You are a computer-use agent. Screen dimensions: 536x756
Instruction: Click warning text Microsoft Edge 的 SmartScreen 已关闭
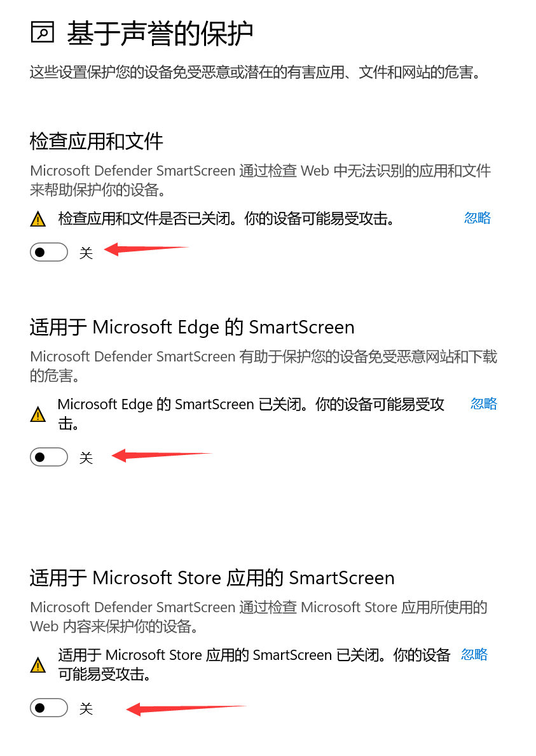pos(251,414)
